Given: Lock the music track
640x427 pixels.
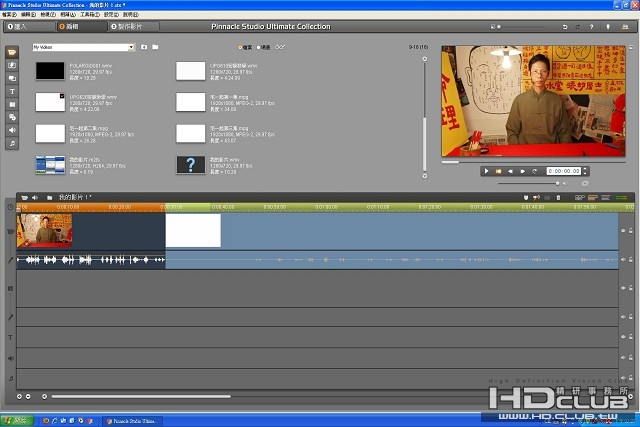Looking at the screenshot, I should tap(631, 378).
